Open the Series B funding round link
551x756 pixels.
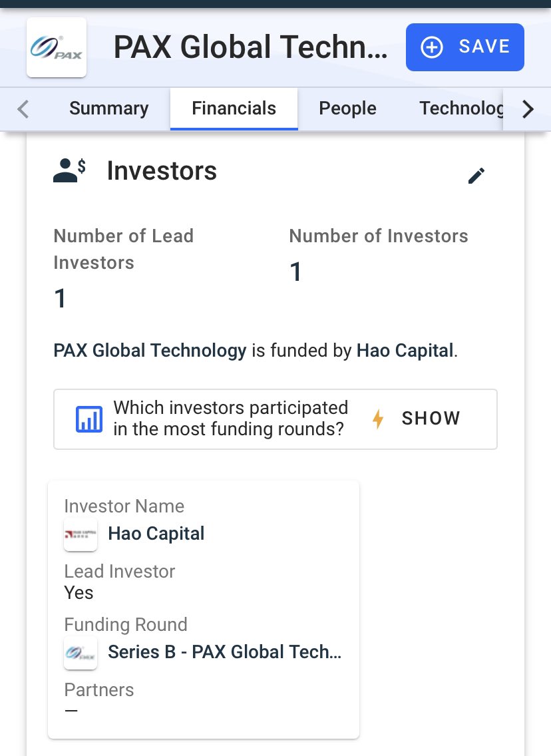224,652
